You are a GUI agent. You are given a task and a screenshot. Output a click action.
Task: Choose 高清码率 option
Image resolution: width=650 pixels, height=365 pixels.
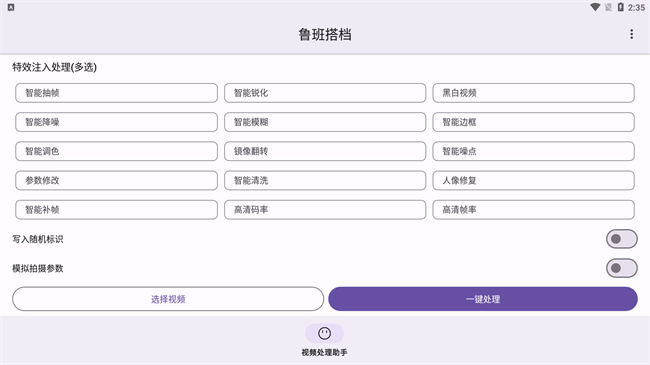tap(325, 209)
